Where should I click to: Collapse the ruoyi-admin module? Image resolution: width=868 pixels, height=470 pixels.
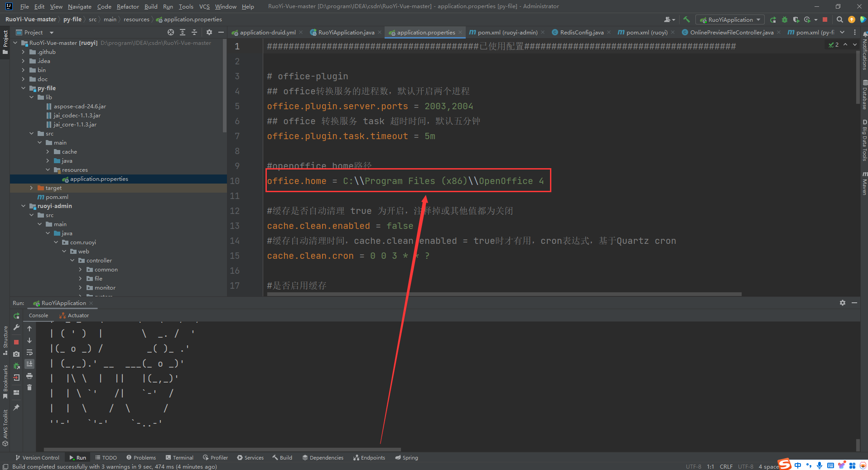[23, 206]
